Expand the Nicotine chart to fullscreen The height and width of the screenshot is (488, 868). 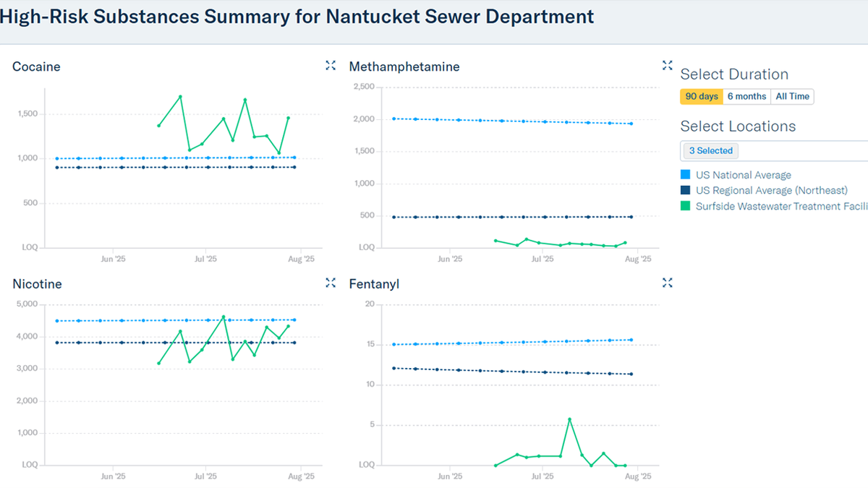pos(331,283)
